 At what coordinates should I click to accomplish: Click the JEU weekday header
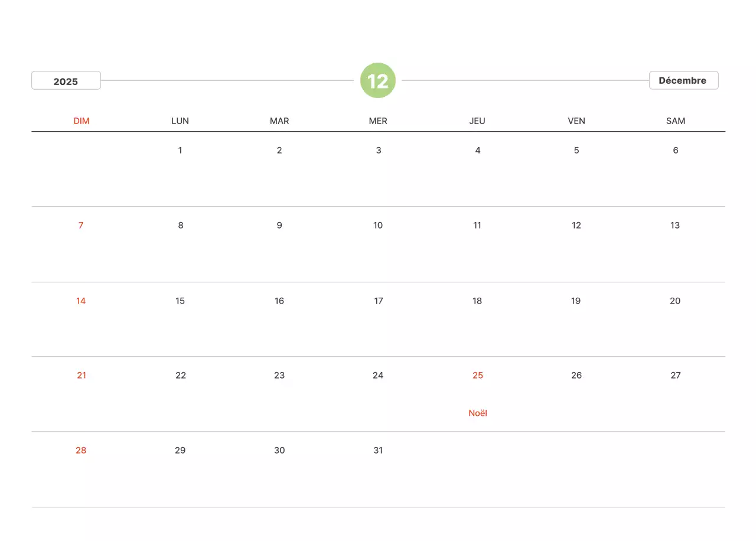pos(477,121)
